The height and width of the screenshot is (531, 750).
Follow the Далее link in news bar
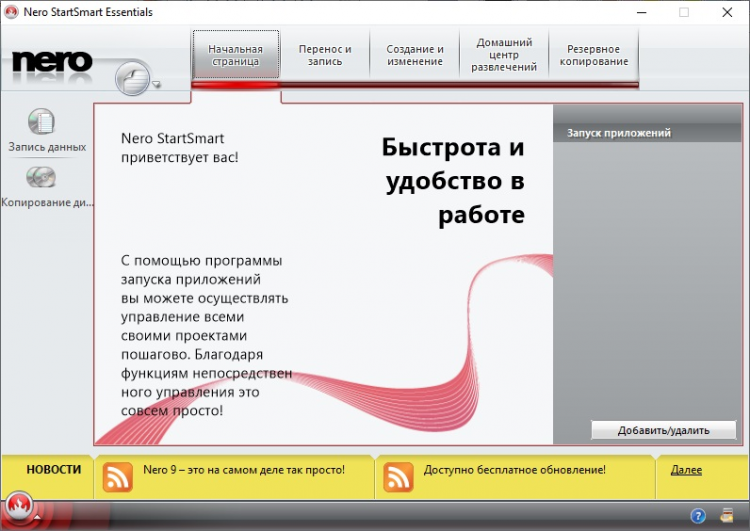pos(686,470)
